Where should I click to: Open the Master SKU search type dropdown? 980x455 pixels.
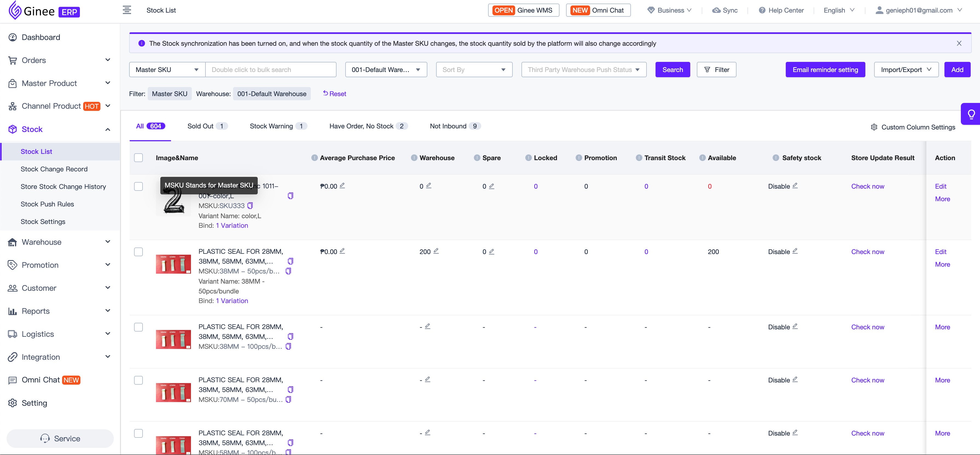point(167,70)
